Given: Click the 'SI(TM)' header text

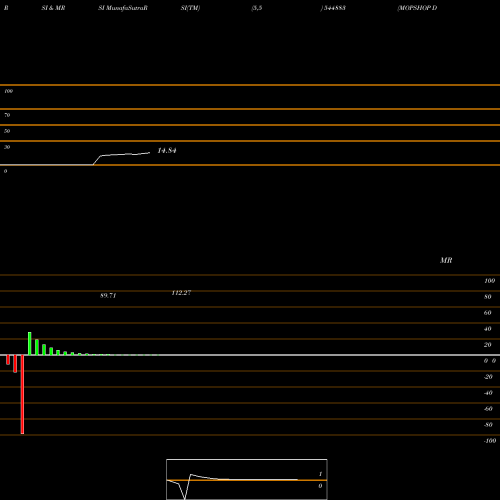Looking at the screenshot, I should point(190,8).
